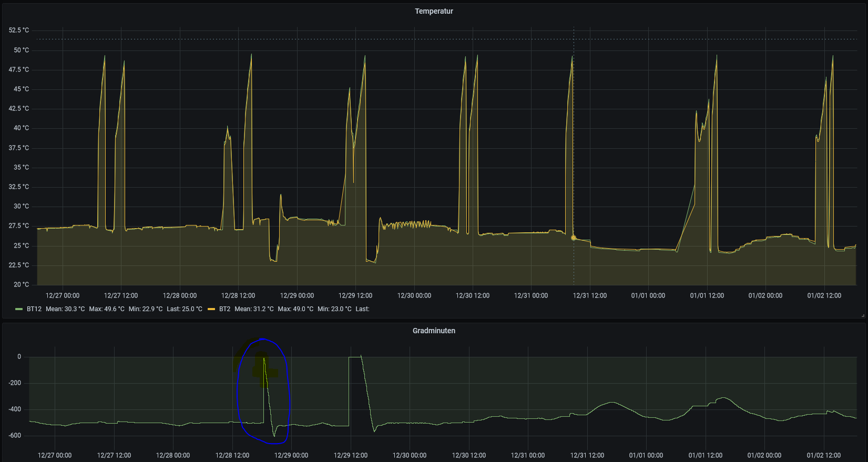The width and height of the screenshot is (868, 462).
Task: Click BT2 'Max: 49.0 °C' legend value
Action: [295, 309]
